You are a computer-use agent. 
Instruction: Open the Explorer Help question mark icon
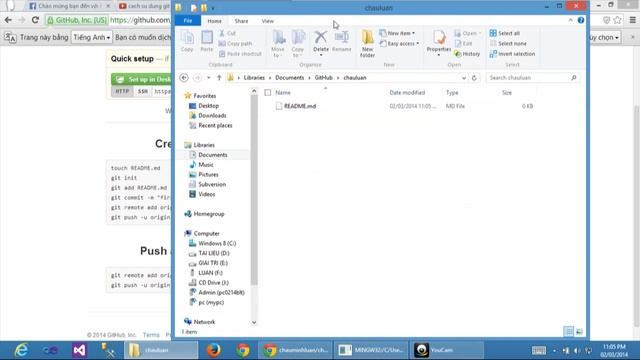[x=581, y=20]
